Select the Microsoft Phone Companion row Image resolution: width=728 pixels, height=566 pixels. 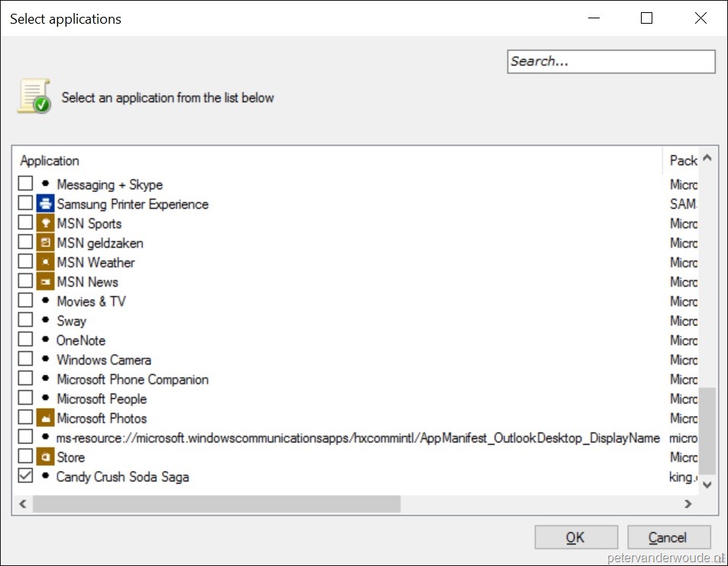[132, 379]
